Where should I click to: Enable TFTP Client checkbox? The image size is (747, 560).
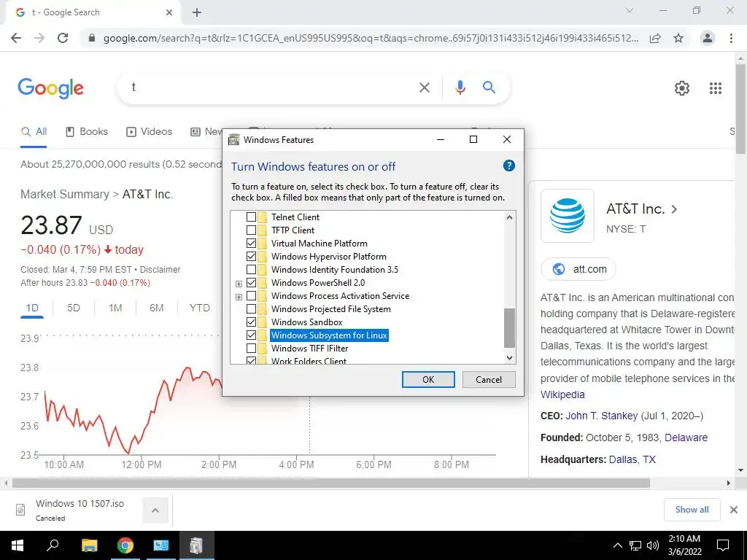point(251,230)
